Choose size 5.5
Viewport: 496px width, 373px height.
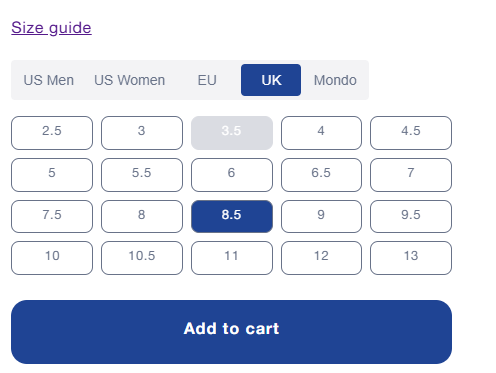[x=142, y=175]
